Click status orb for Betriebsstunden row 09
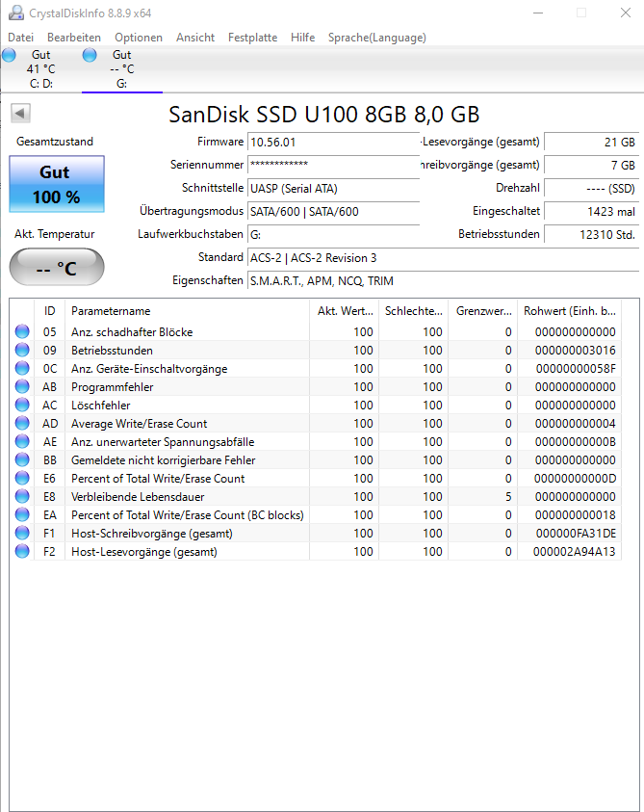Screen dimensions: 644x812 pos(22,350)
